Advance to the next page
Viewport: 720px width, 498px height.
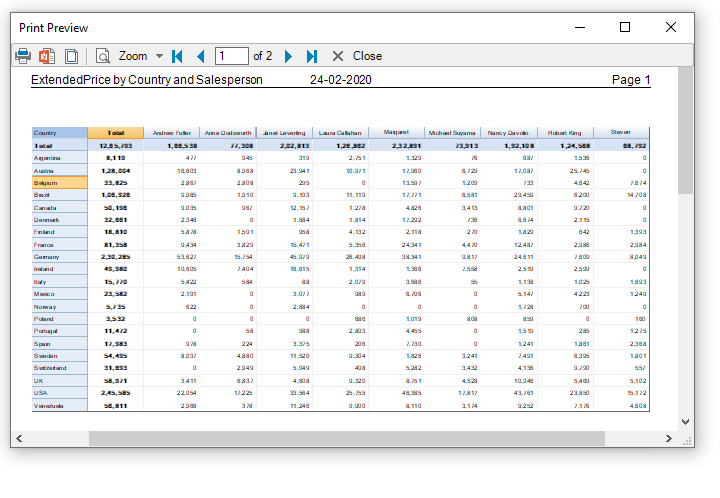289,56
